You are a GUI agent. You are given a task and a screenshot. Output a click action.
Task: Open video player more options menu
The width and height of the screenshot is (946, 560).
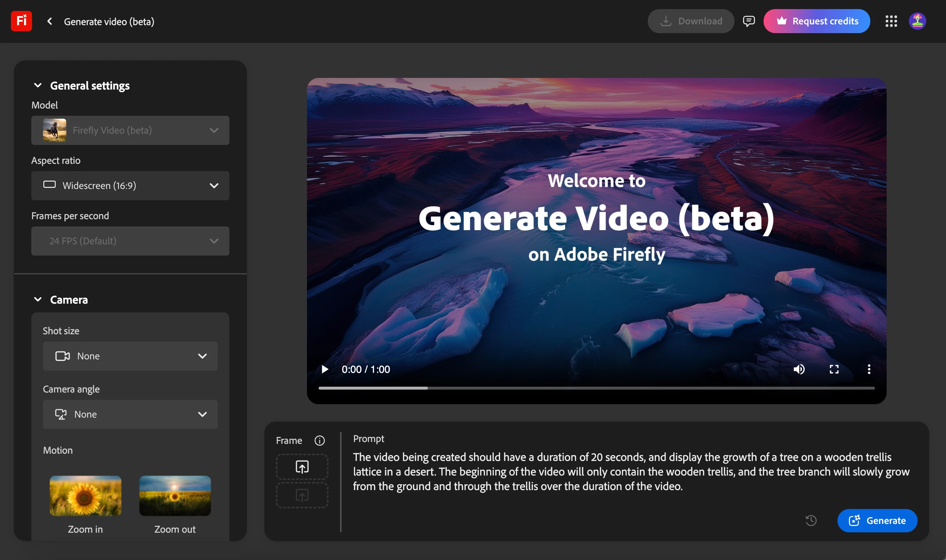[869, 369]
